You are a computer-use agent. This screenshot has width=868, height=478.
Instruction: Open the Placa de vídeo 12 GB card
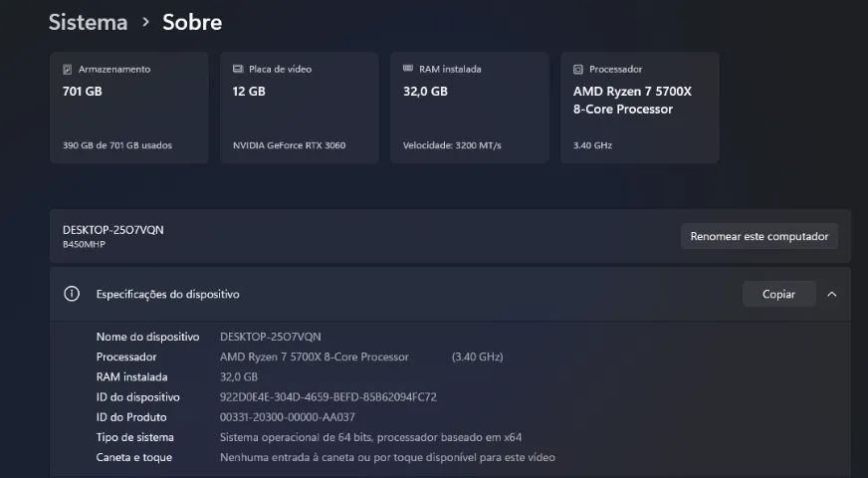(x=300, y=108)
